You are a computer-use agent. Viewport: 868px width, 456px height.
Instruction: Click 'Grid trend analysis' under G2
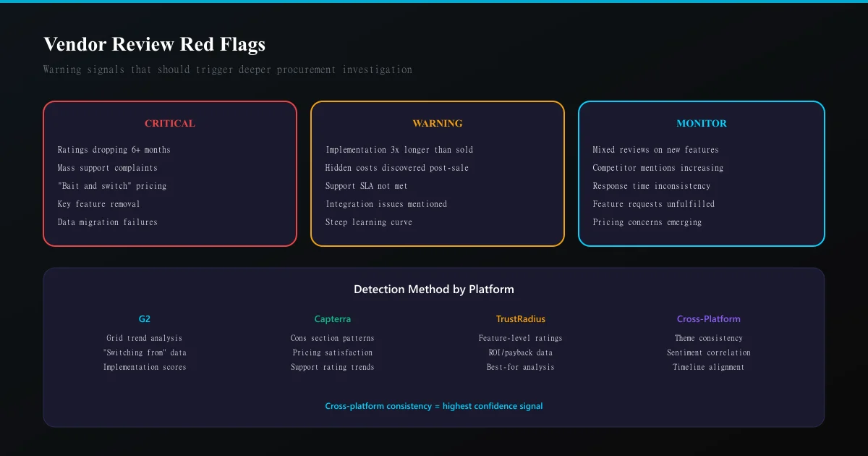pos(145,338)
